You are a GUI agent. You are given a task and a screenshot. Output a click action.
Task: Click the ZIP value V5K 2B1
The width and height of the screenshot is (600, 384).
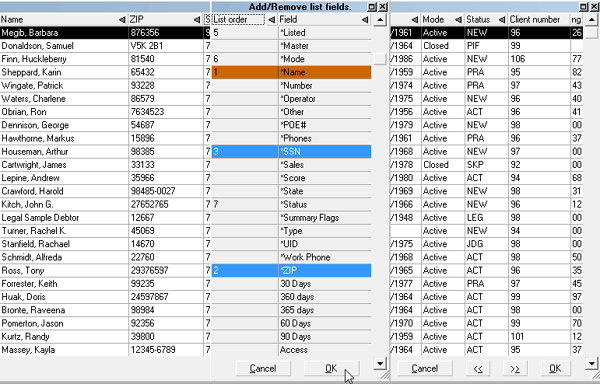click(x=166, y=46)
